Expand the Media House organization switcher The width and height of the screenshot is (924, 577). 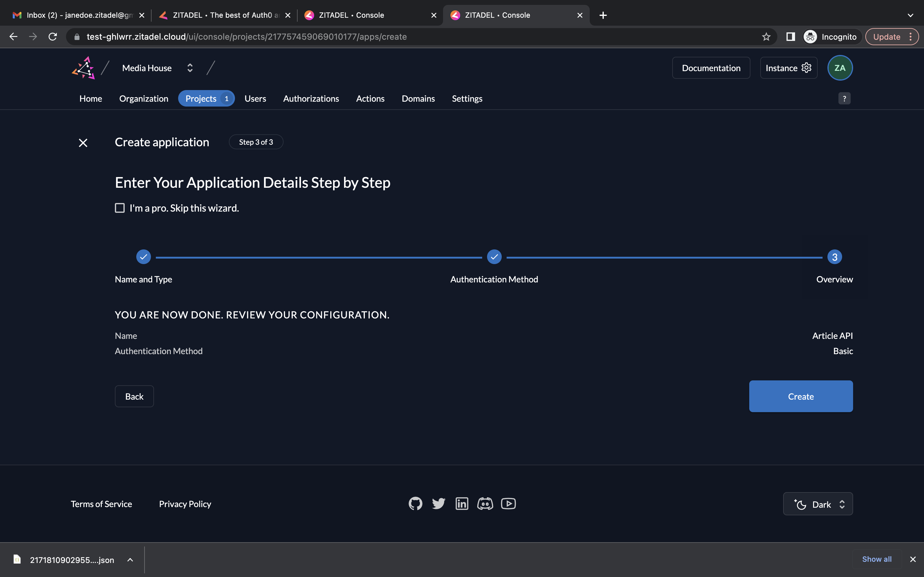[190, 68]
